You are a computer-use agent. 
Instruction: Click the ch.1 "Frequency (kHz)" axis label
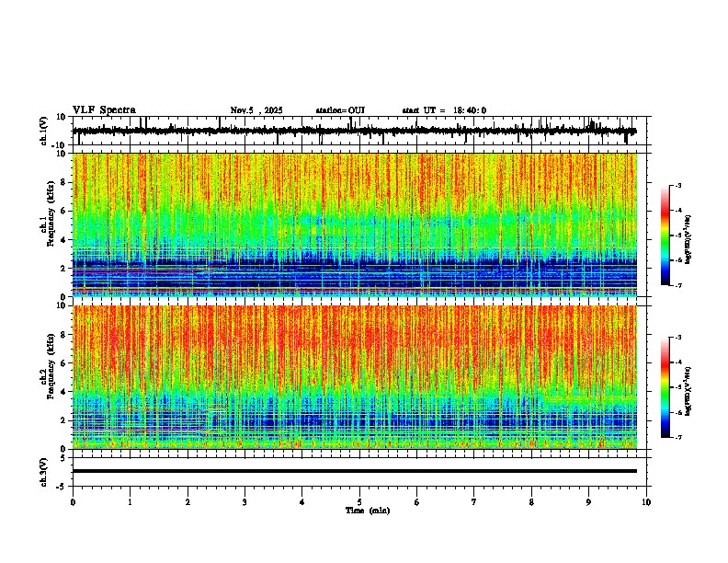pyautogui.click(x=51, y=213)
